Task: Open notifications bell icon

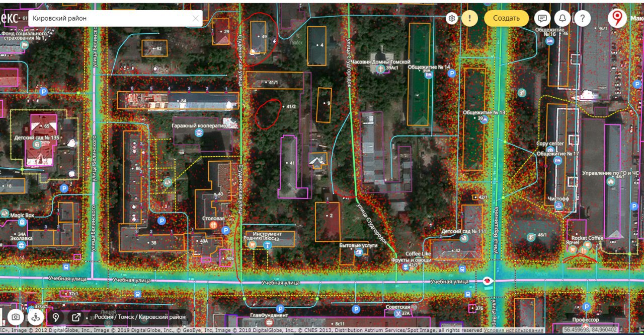Action: point(562,18)
